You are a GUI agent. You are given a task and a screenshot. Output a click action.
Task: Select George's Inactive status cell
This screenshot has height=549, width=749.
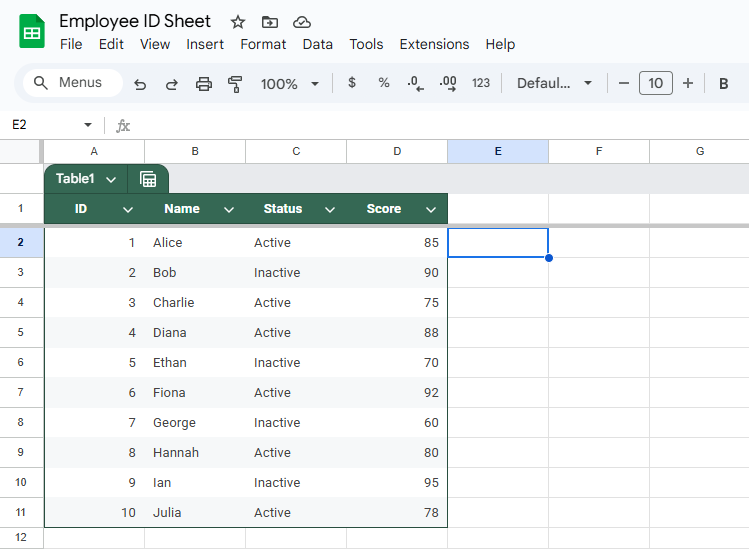(296, 423)
